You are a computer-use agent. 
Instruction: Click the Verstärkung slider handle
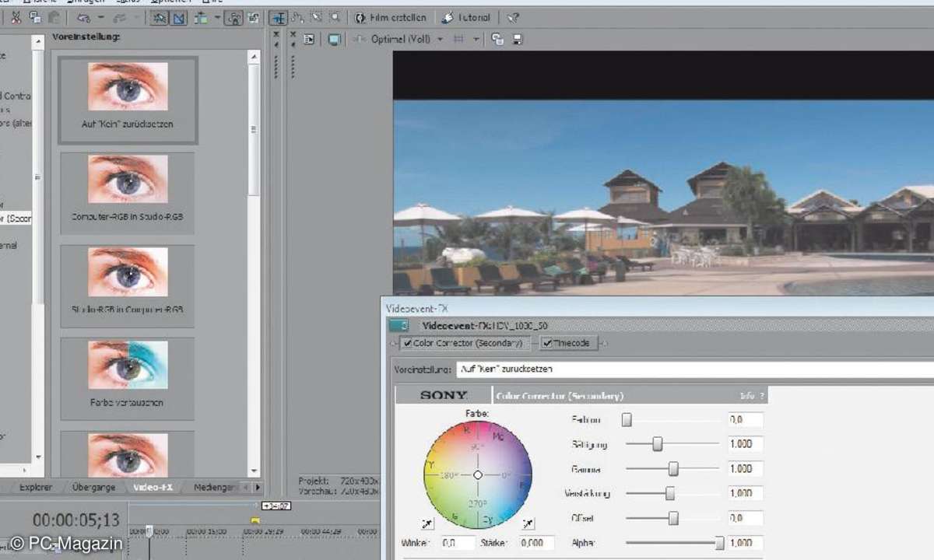pos(669,493)
